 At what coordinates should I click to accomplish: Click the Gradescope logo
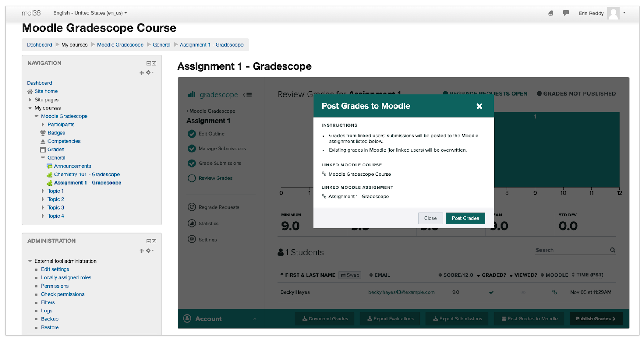213,95
